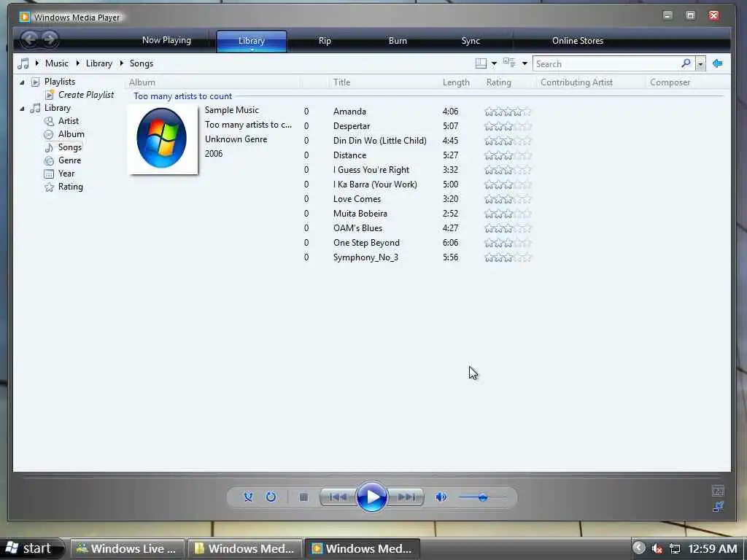Screen dimensions: 747x560
Task: Toggle shuffle mode
Action: click(248, 497)
